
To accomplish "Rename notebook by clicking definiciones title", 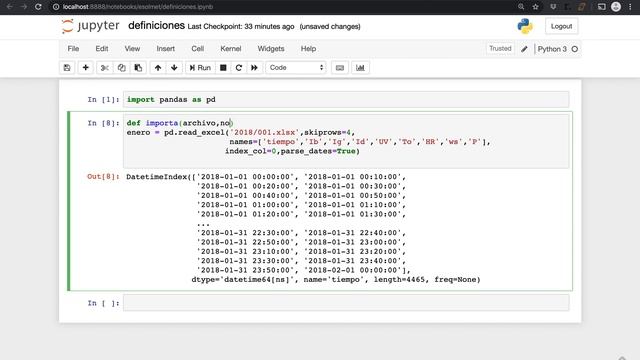I will click(156, 26).
